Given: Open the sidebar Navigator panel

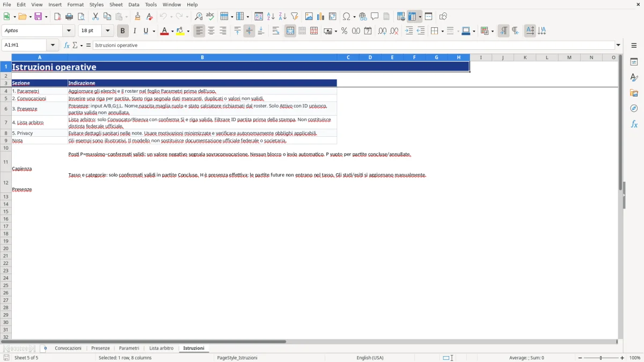Looking at the screenshot, I should coord(634,108).
